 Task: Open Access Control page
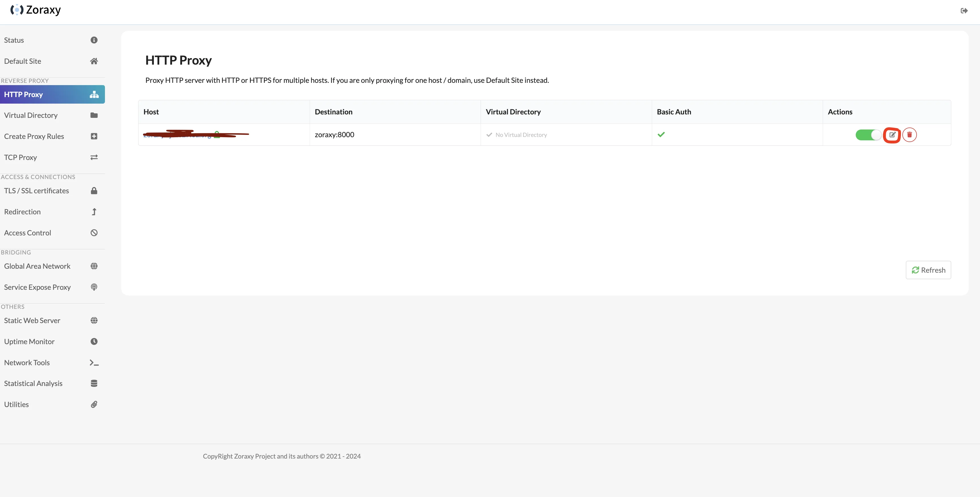click(x=53, y=233)
